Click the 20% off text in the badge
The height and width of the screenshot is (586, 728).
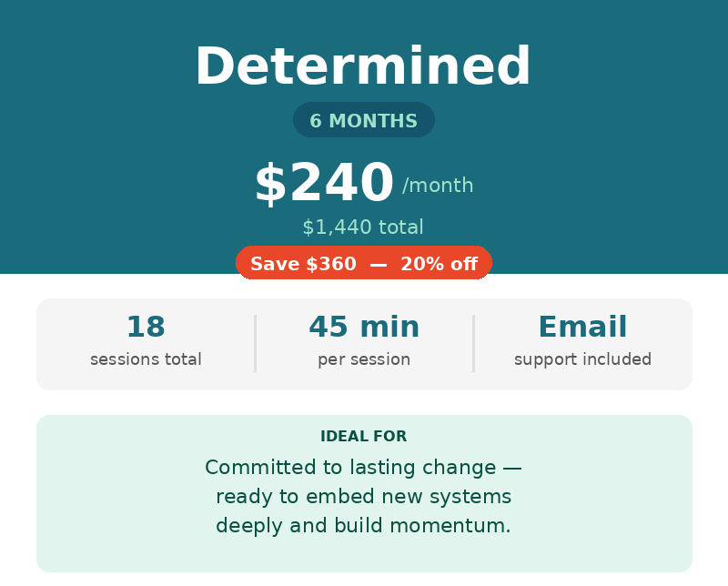439,264
